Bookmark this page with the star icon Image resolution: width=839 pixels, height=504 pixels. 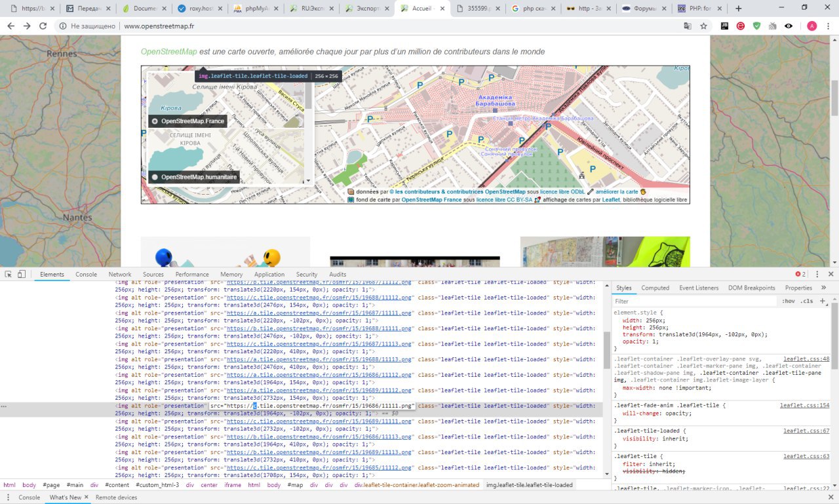(x=703, y=26)
